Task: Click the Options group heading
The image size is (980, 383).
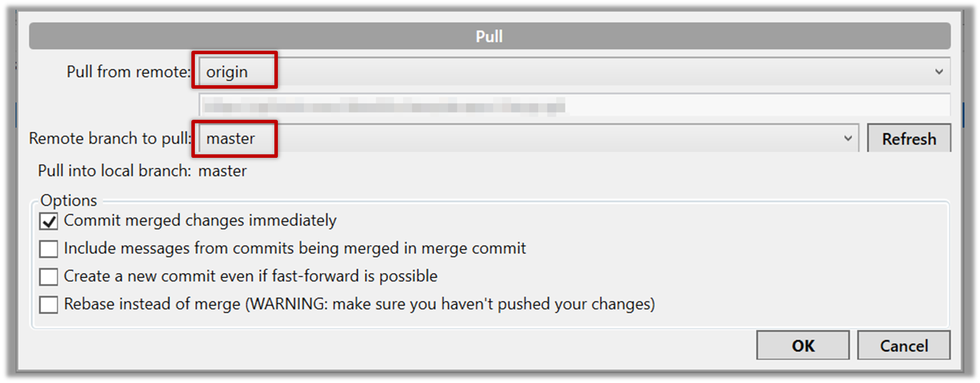Action: 69,200
